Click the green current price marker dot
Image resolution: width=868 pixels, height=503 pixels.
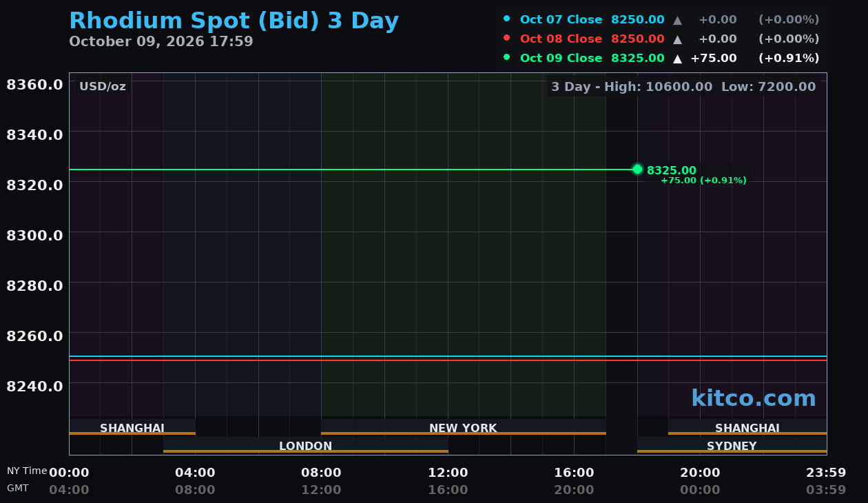637,169
